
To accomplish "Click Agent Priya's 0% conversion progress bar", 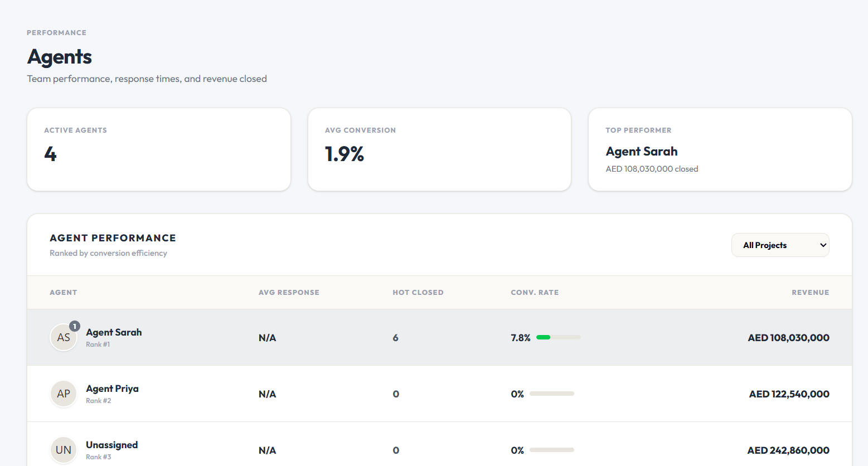I will point(552,394).
